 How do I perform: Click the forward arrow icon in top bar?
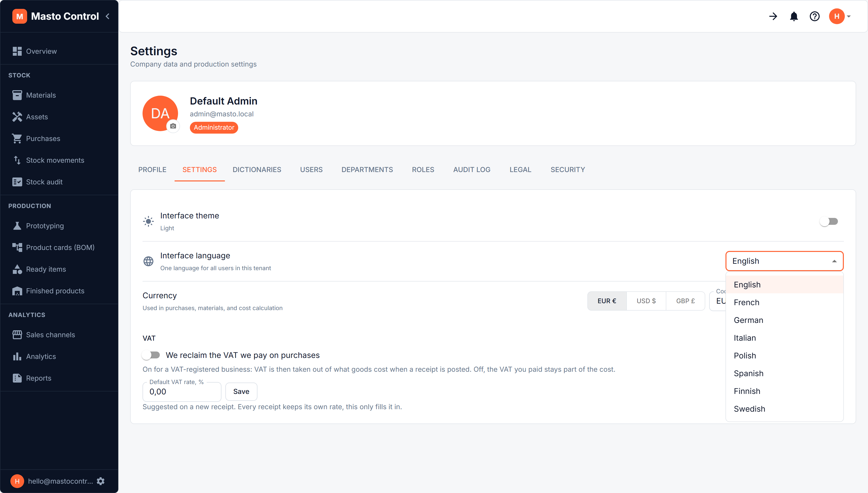[773, 16]
